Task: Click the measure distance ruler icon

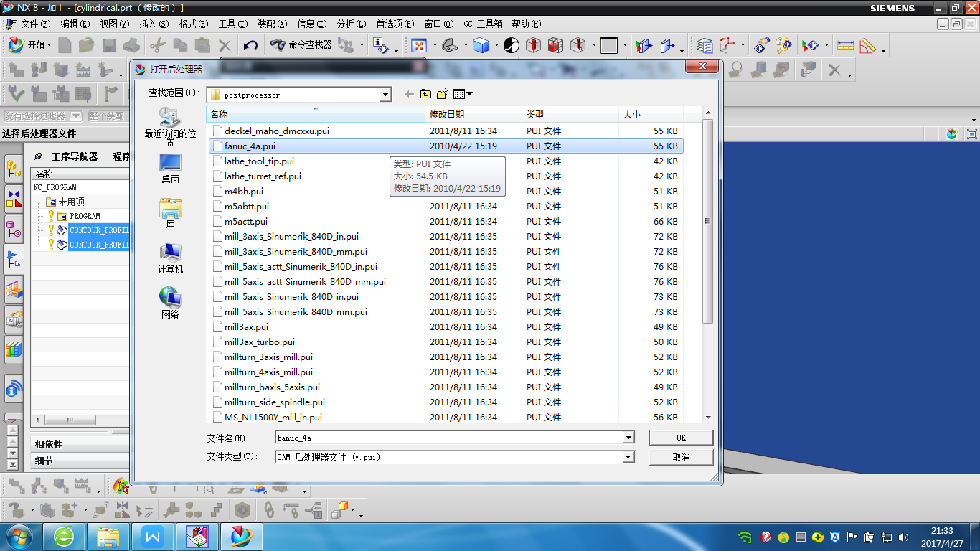Action: click(x=845, y=45)
